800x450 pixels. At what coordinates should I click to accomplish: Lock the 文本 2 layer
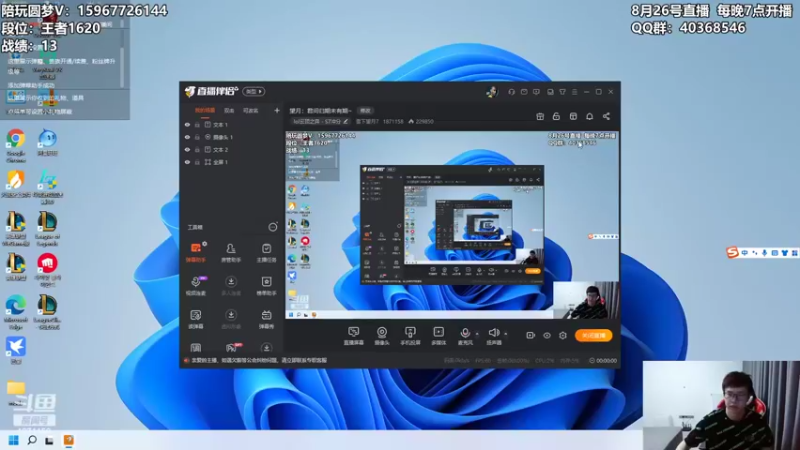[x=197, y=149]
